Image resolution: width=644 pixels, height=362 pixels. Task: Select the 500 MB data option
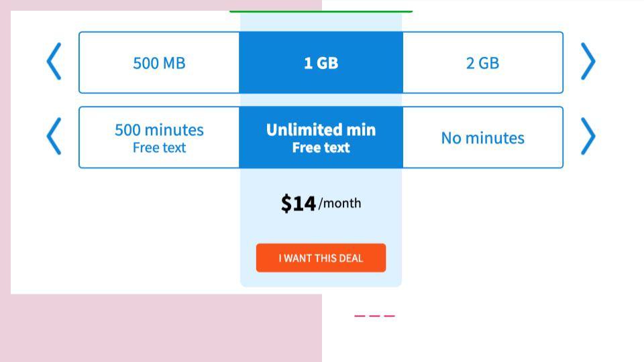click(159, 63)
